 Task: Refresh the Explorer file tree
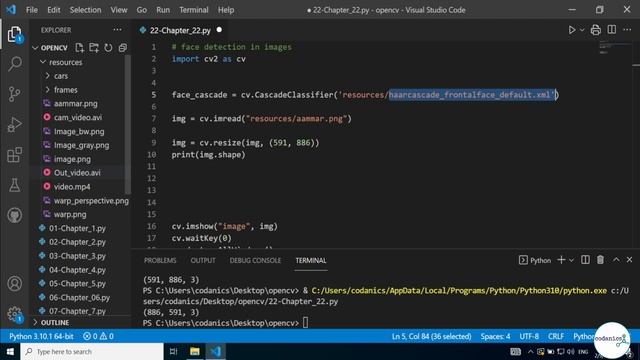click(x=108, y=48)
